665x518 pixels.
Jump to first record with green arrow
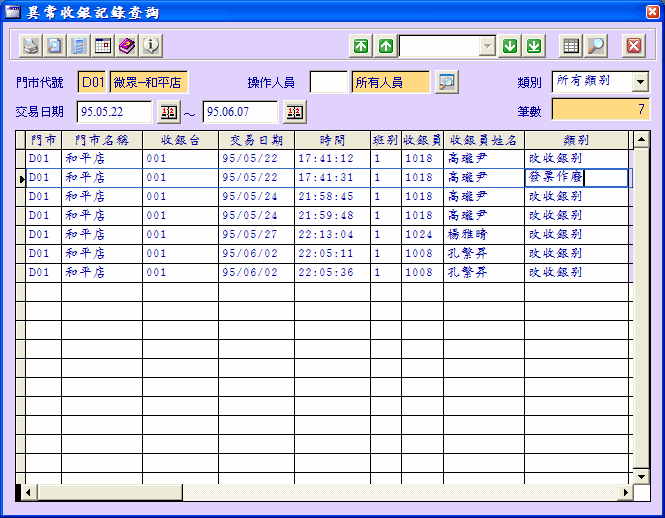(x=361, y=45)
